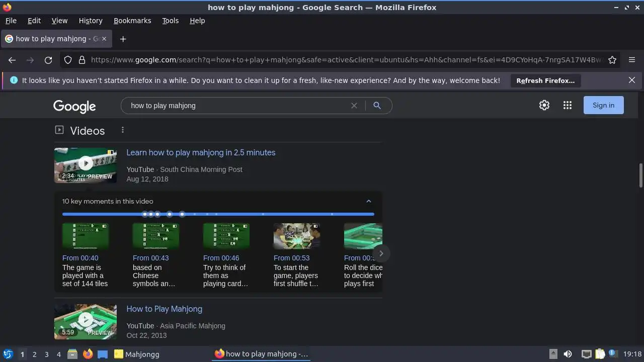Click 'The game is played with a set of 144 tiles'

point(85,276)
